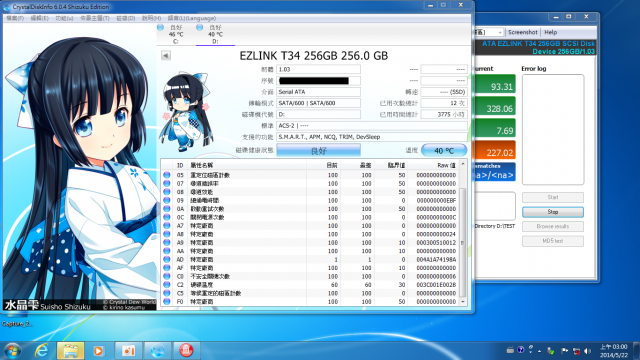
Task: Click the blue health status button
Action: pyautogui.click(x=318, y=150)
